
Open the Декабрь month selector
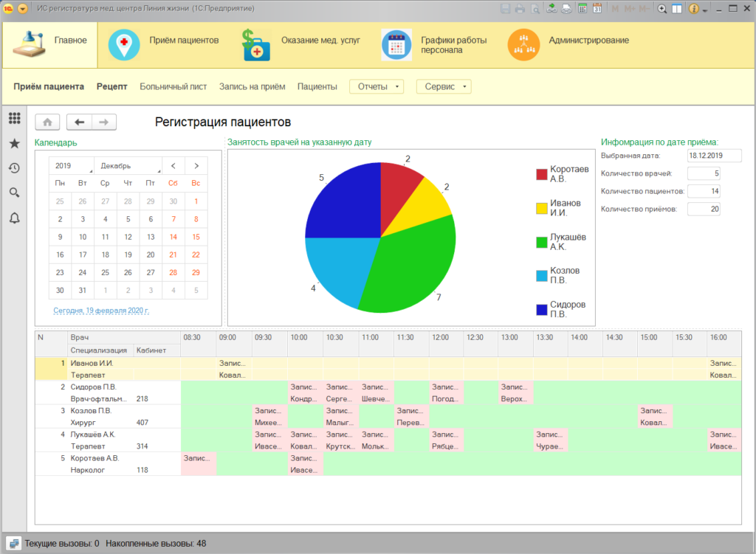tap(128, 166)
